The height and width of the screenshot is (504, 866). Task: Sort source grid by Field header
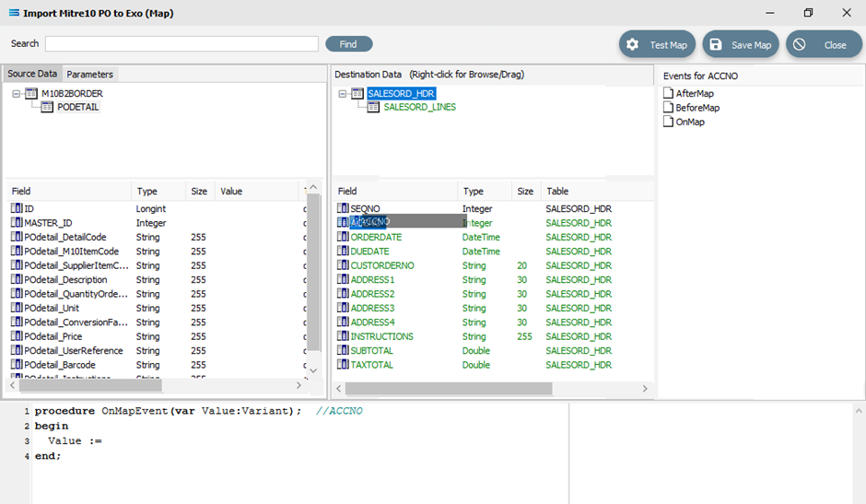tap(69, 192)
